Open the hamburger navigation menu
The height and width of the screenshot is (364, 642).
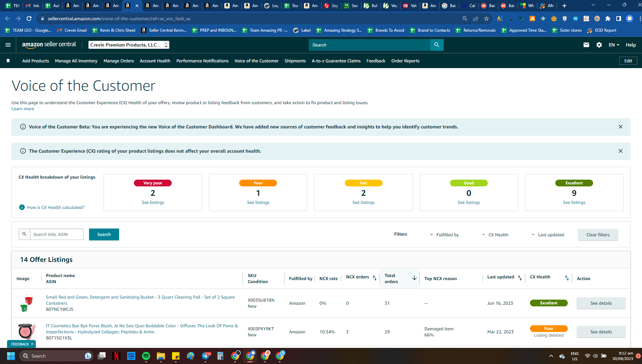pos(8,45)
